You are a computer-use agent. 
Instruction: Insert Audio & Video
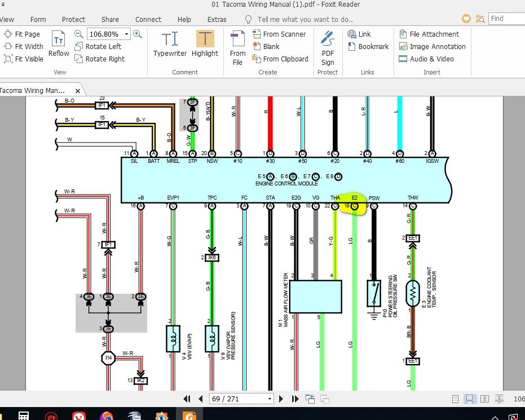click(426, 59)
